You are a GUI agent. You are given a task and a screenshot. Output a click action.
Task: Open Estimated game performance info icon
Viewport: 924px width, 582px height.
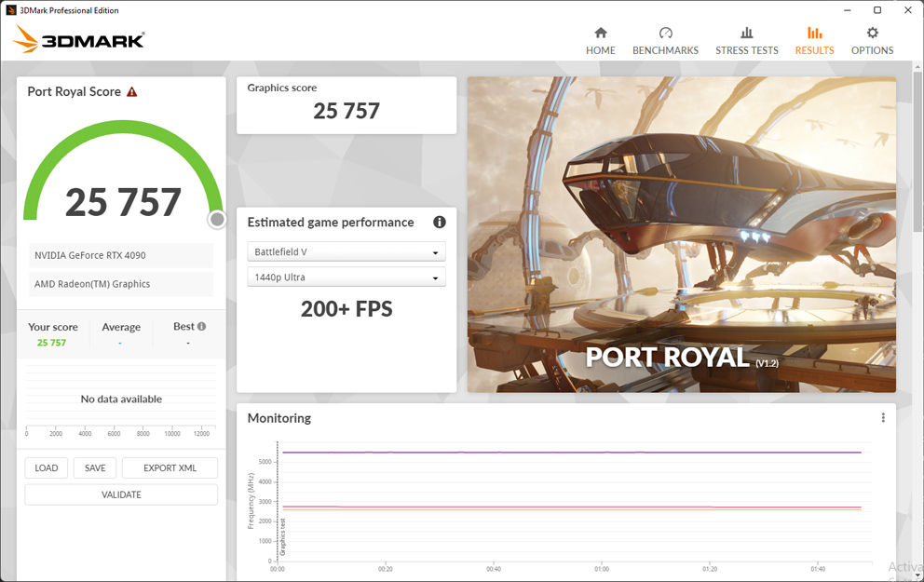(440, 222)
